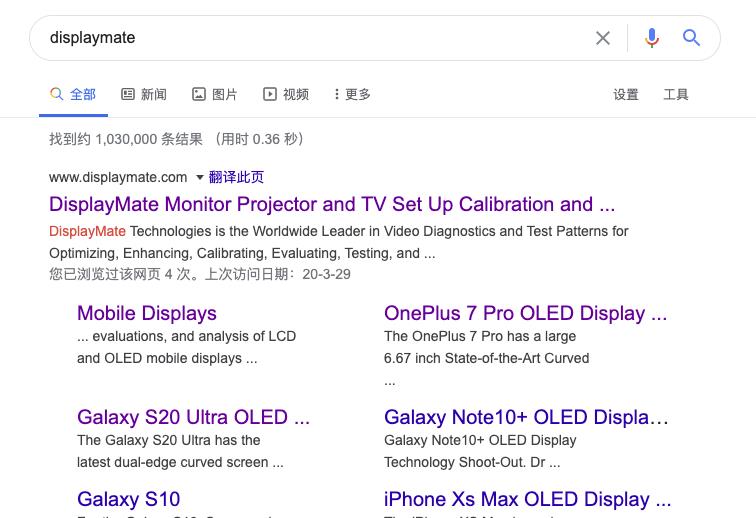Image resolution: width=756 pixels, height=518 pixels.
Task: Submit search with magnifying glass icon
Action: pyautogui.click(x=691, y=37)
